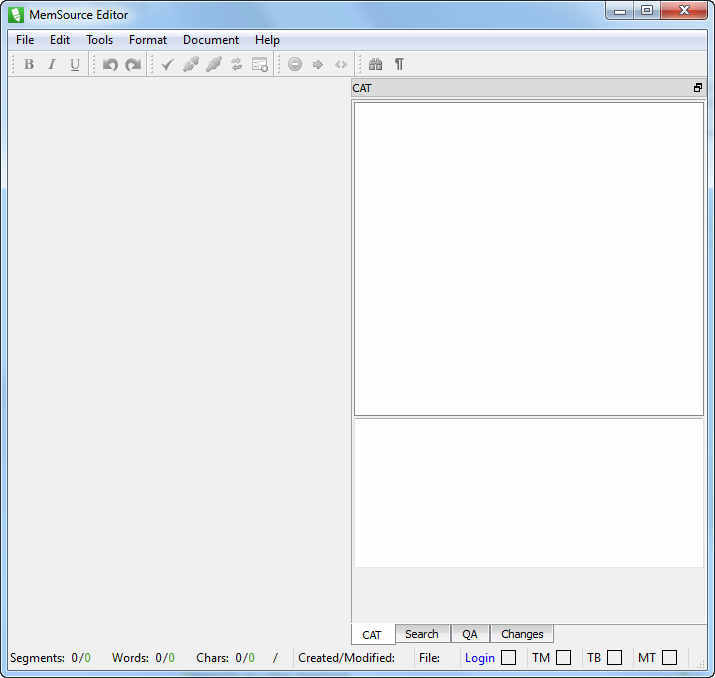Screen dimensions: 715x678
Task: Click the File: status label
Action: (x=430, y=658)
